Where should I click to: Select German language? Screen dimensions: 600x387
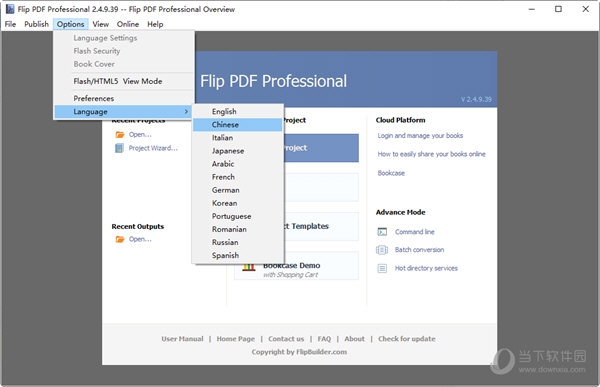click(x=238, y=190)
